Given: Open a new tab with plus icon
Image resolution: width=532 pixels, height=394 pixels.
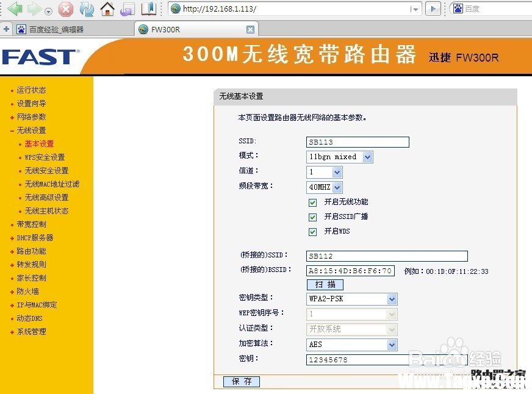Looking at the screenshot, I should (x=7, y=29).
